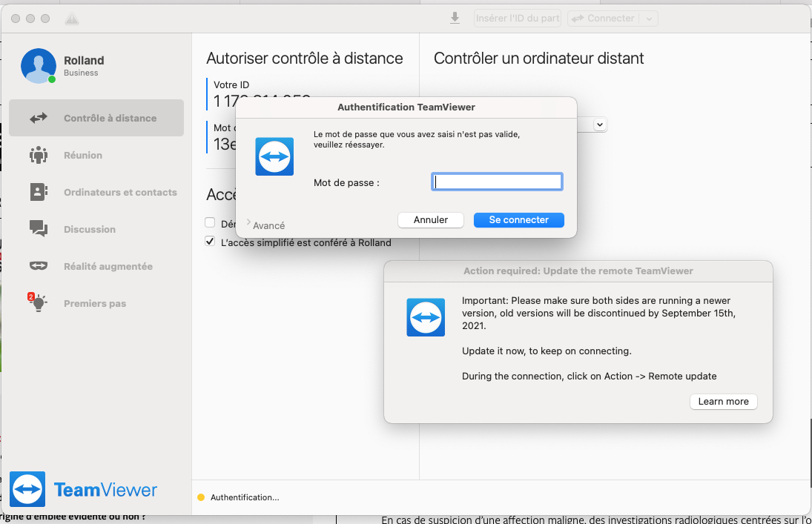Click the Business account label
This screenshot has width=812, height=524.
81,73
